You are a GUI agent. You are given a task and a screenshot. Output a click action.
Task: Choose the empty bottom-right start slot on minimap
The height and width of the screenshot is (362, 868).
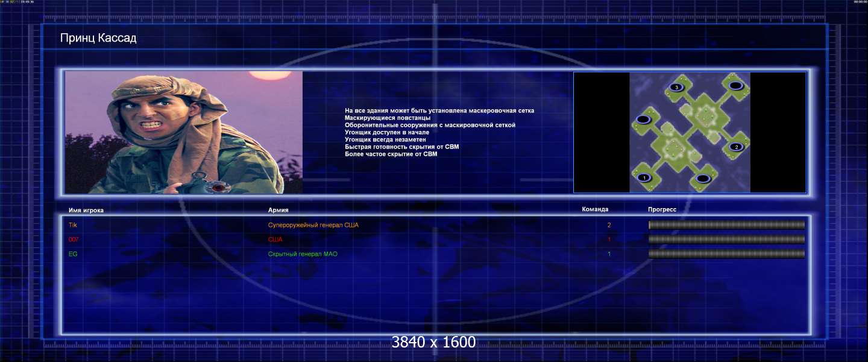[x=702, y=179]
